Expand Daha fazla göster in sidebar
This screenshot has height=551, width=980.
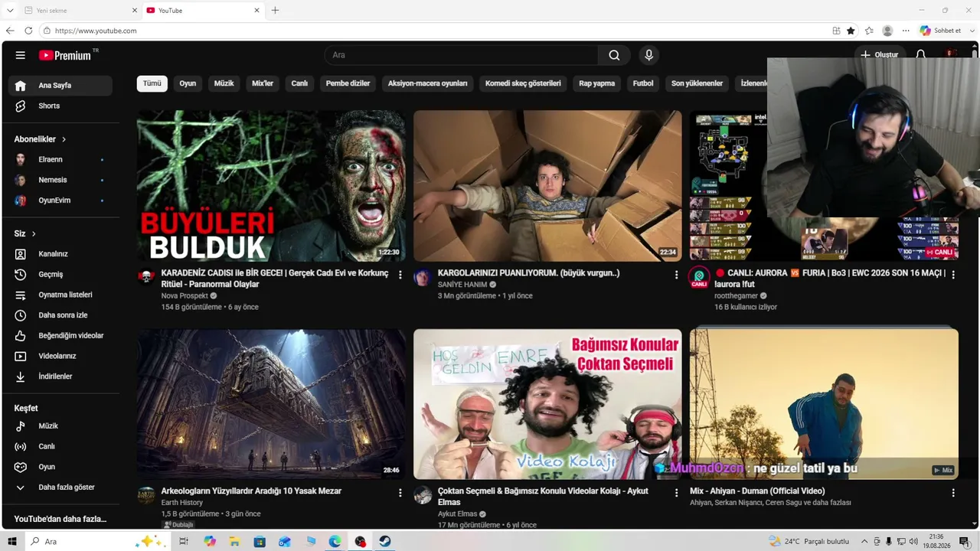[x=60, y=487]
